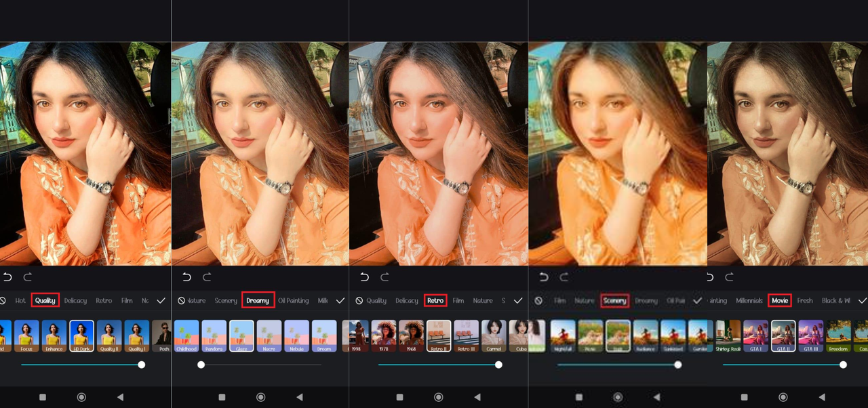Image resolution: width=868 pixels, height=408 pixels.
Task: Open the Millennials filter category
Action: coord(749,300)
